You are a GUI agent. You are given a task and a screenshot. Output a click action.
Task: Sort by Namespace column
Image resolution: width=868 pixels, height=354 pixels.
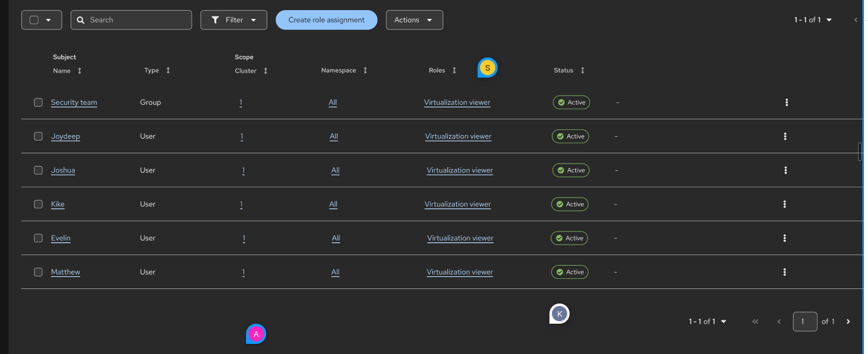pos(365,71)
